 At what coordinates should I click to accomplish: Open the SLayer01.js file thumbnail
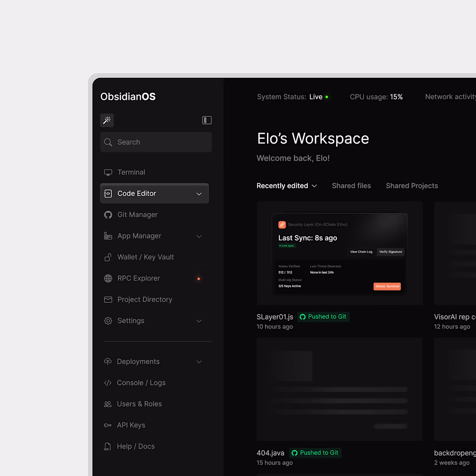click(x=340, y=253)
